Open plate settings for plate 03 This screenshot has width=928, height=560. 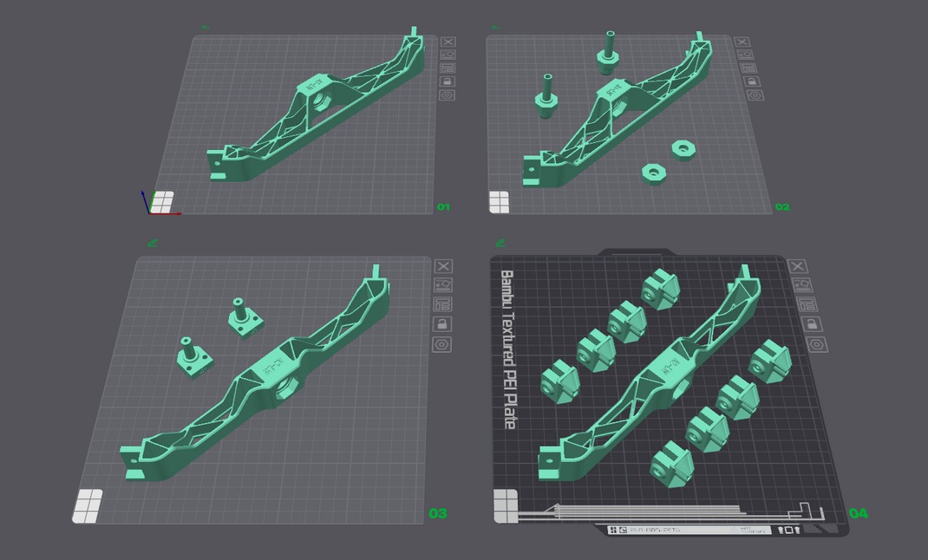443,344
